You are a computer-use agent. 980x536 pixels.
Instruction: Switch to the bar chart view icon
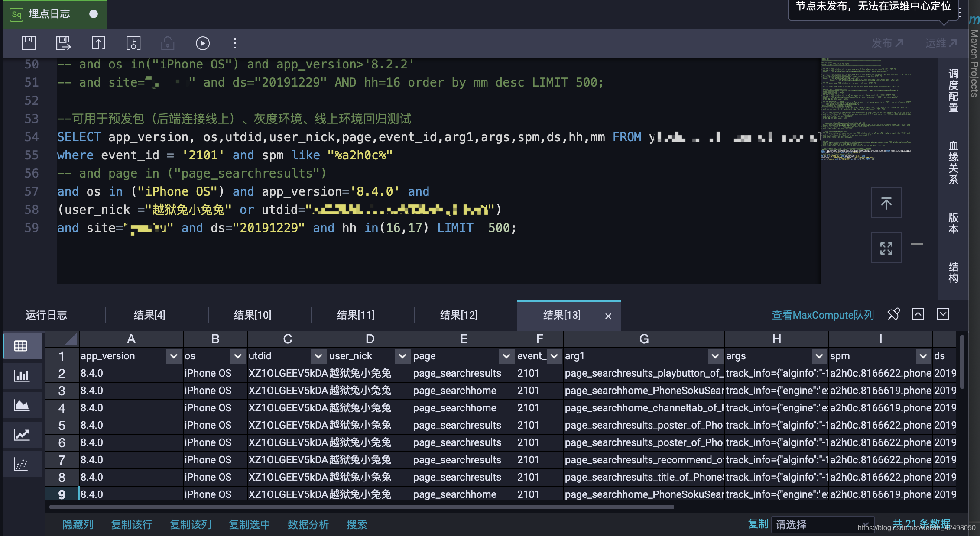coord(21,375)
